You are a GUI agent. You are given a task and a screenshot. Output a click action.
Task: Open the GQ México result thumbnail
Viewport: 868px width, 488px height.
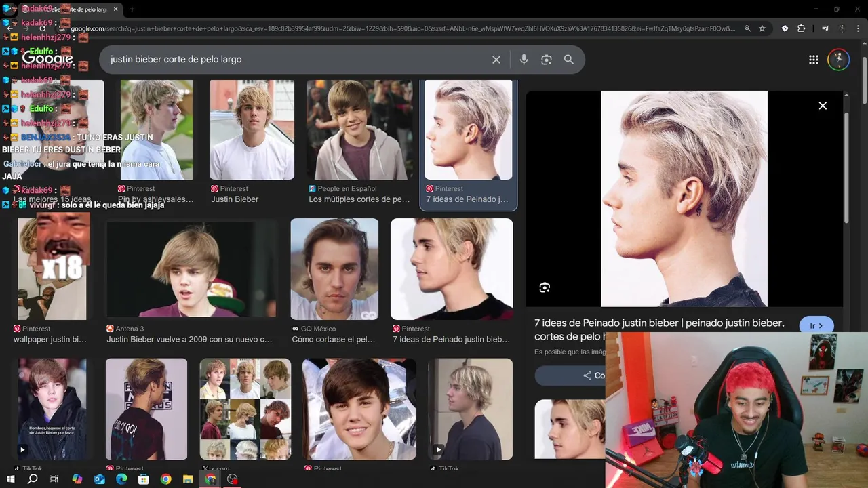coord(334,268)
